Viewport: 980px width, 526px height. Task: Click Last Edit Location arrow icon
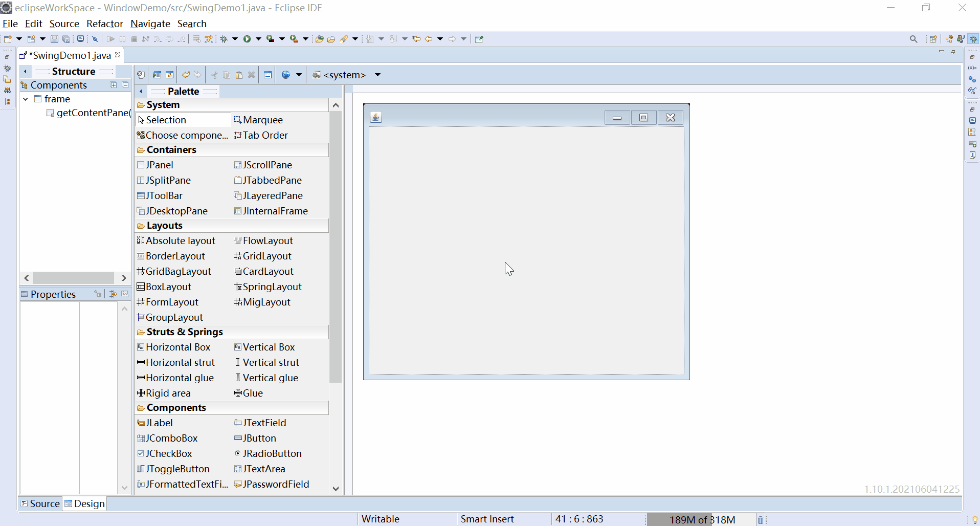pyautogui.click(x=416, y=39)
